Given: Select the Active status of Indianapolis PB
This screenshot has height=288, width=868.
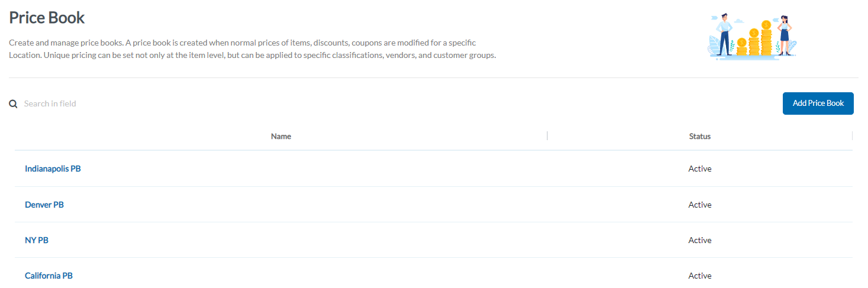Looking at the screenshot, I should [700, 169].
